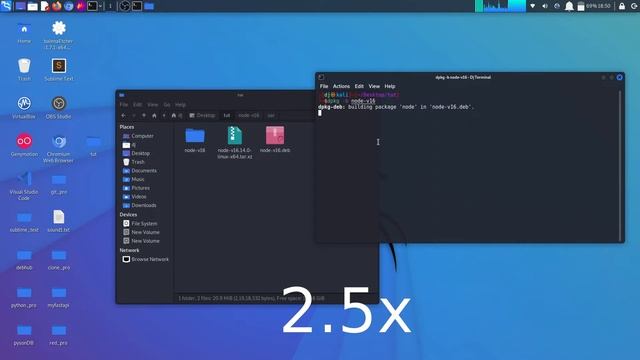Switch to the file manager taskbar button
The width and height of the screenshot is (640, 360).
coord(149,6)
